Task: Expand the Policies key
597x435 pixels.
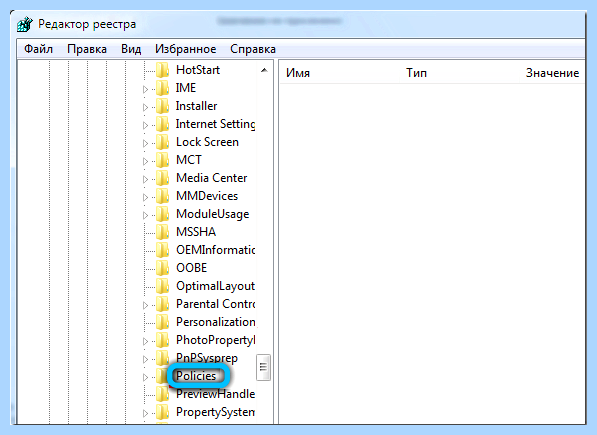Action: pos(145,378)
